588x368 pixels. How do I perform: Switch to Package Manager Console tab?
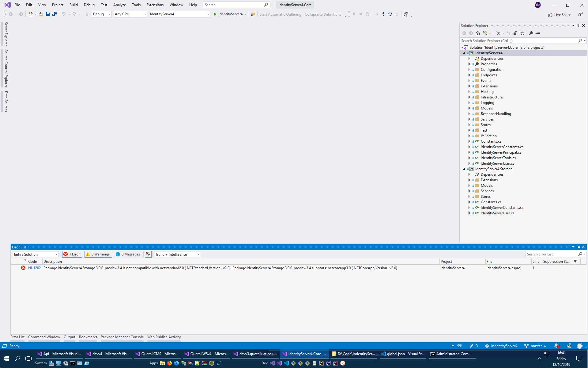[x=122, y=337]
